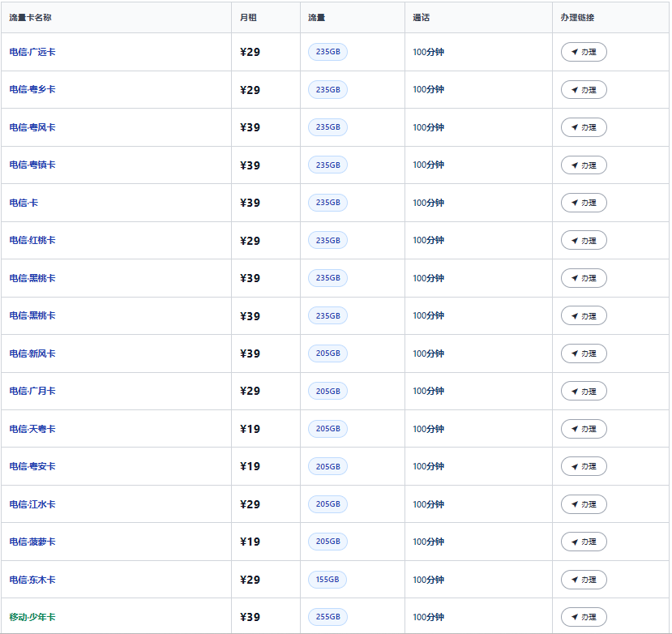Click 办理 arrow icon for 电信·粤镇卡
This screenshot has width=672, height=634.
575,165
